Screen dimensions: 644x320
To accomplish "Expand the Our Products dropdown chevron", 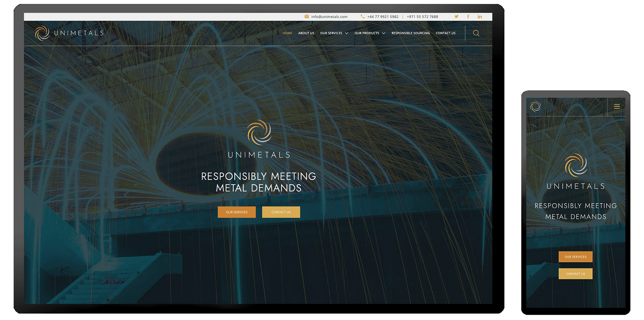I will click(x=384, y=33).
